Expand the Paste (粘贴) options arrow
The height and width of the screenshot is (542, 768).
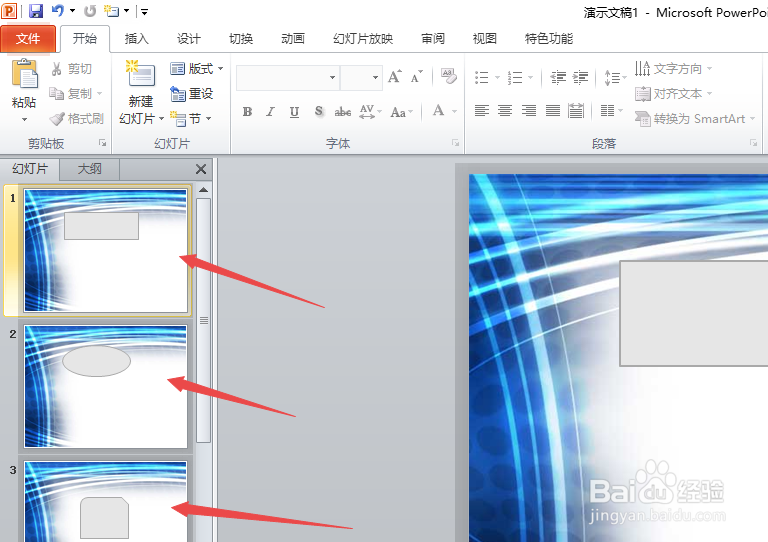(x=24, y=119)
